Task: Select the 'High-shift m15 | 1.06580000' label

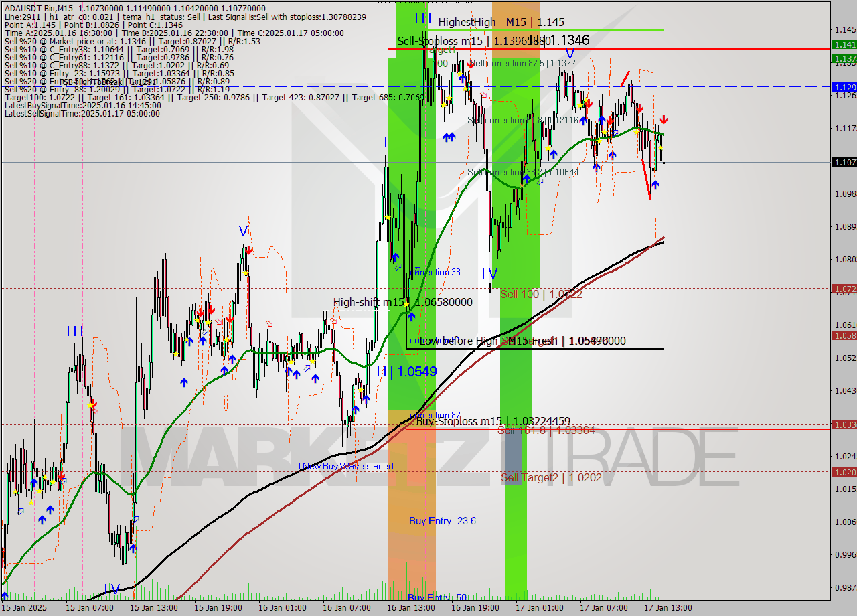Action: [x=402, y=302]
